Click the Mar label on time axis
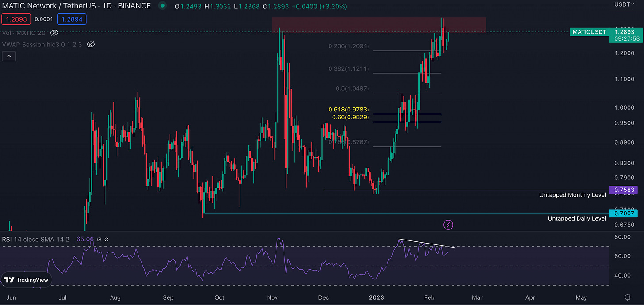 coord(477,297)
